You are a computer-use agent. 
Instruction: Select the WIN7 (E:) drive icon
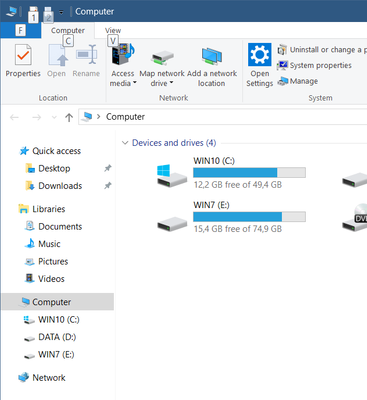pos(172,223)
